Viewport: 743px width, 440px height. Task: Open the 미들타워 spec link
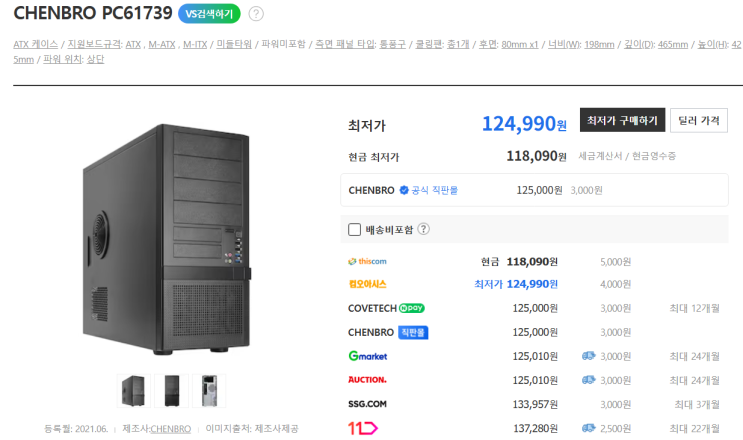tap(234, 44)
